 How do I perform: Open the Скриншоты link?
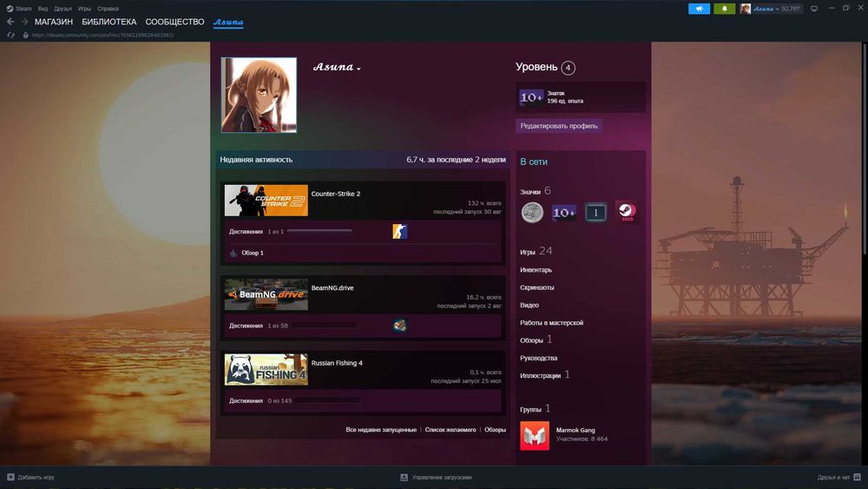[537, 287]
